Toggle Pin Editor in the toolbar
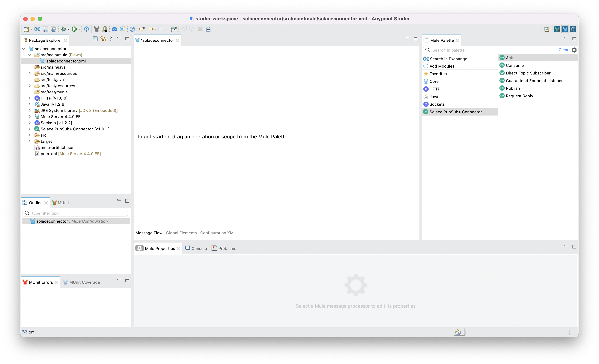The image size is (599, 364). tap(174, 29)
